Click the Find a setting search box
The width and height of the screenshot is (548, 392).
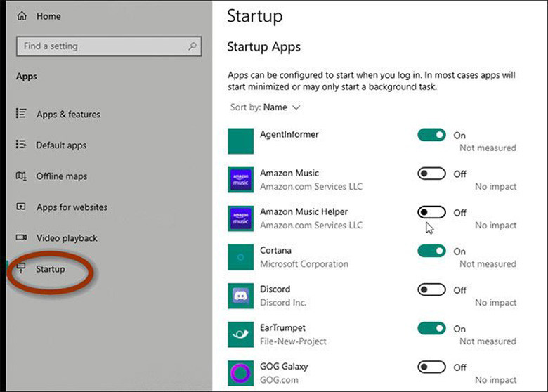[x=102, y=46]
